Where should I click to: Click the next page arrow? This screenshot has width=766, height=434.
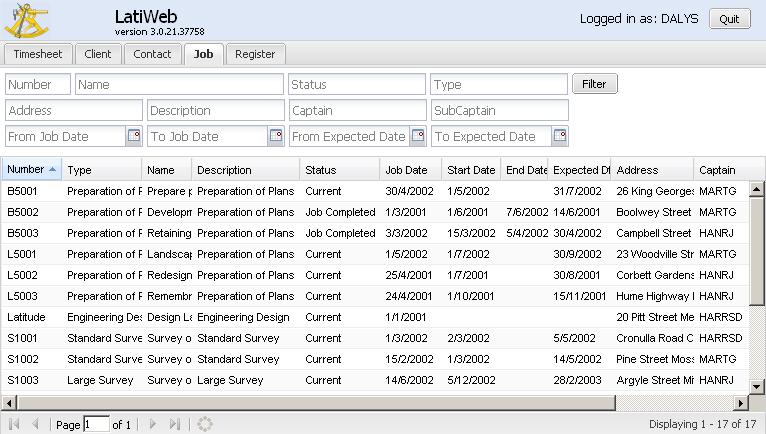[153, 424]
